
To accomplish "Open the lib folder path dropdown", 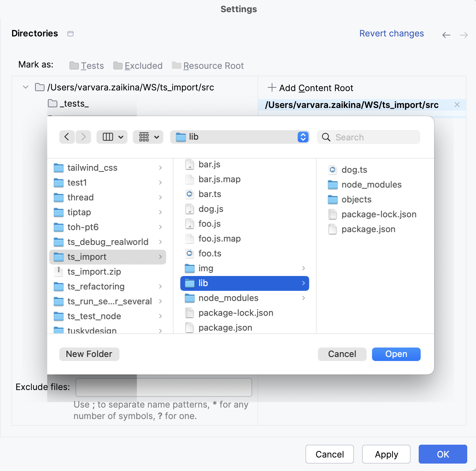I will (x=302, y=137).
